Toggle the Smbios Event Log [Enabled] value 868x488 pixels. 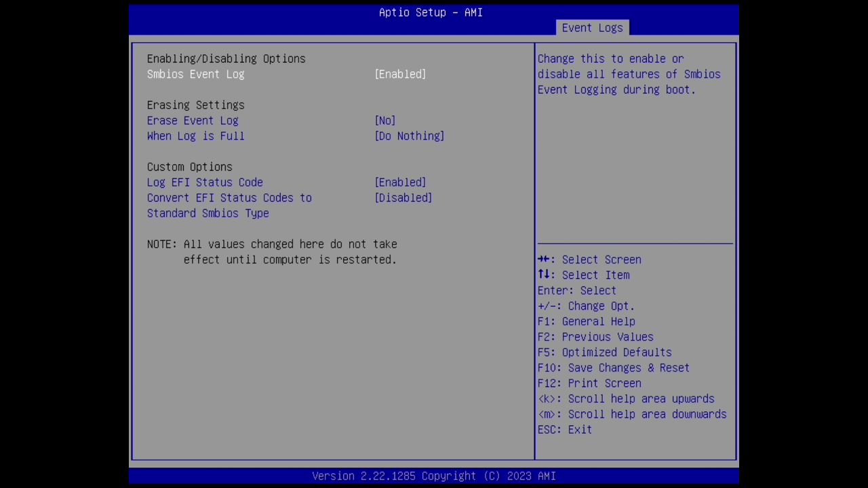point(400,74)
